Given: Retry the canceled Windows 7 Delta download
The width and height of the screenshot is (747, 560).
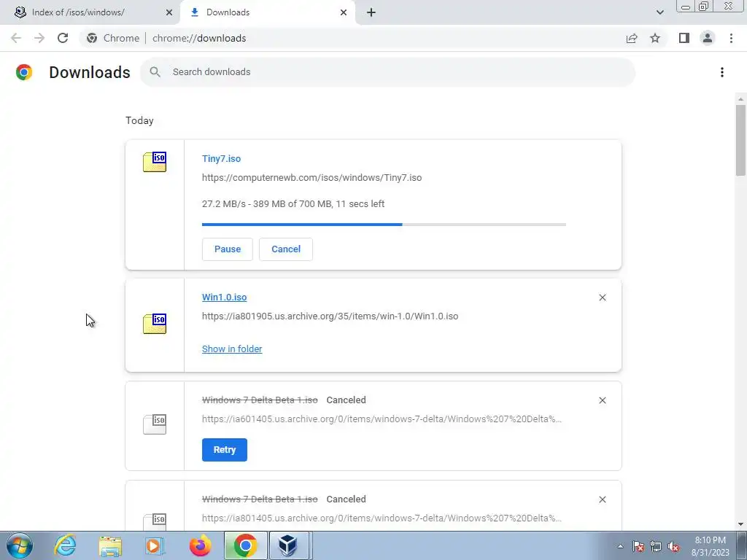Looking at the screenshot, I should point(225,449).
